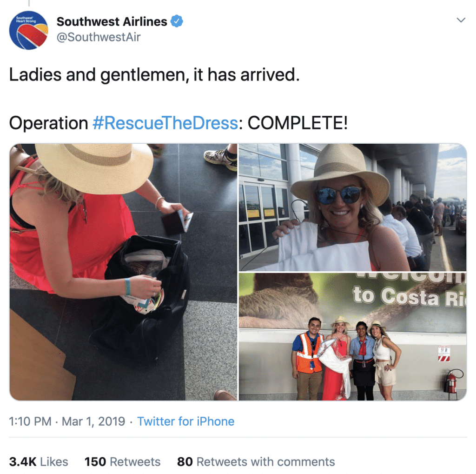View the 150 Retweets list
The height and width of the screenshot is (474, 476).
(x=122, y=461)
